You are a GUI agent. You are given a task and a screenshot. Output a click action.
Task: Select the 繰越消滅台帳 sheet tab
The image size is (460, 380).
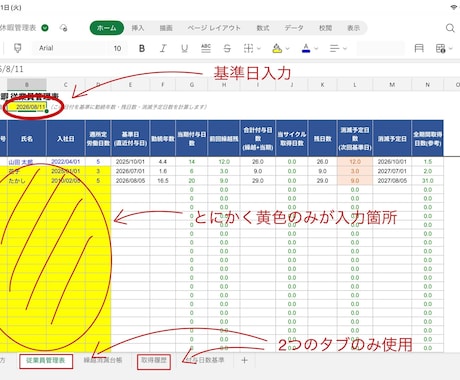[103, 360]
